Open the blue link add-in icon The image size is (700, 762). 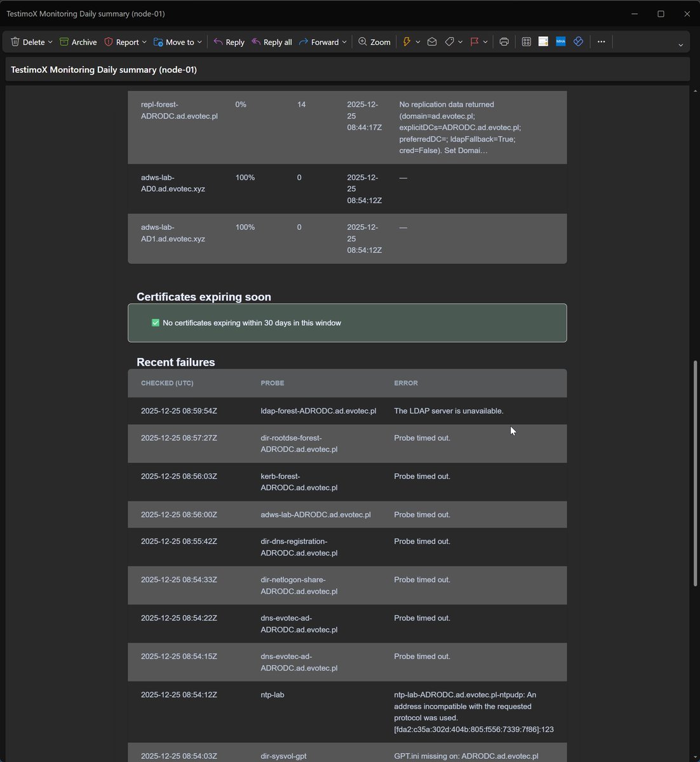coord(578,42)
